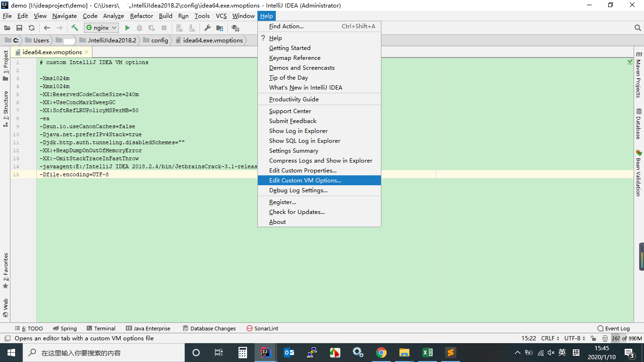Change CRLF line separator dropdown
Screen dimensions: 644x362
click(x=550, y=338)
